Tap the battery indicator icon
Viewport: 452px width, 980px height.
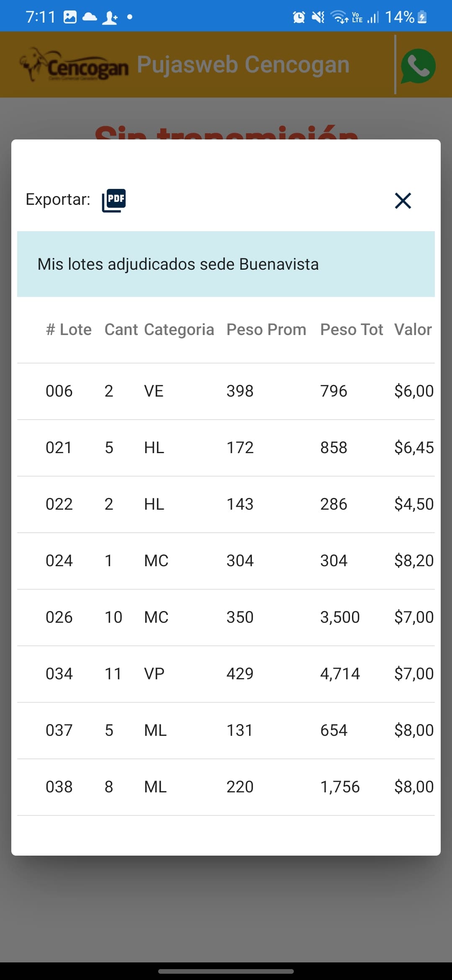click(x=422, y=17)
